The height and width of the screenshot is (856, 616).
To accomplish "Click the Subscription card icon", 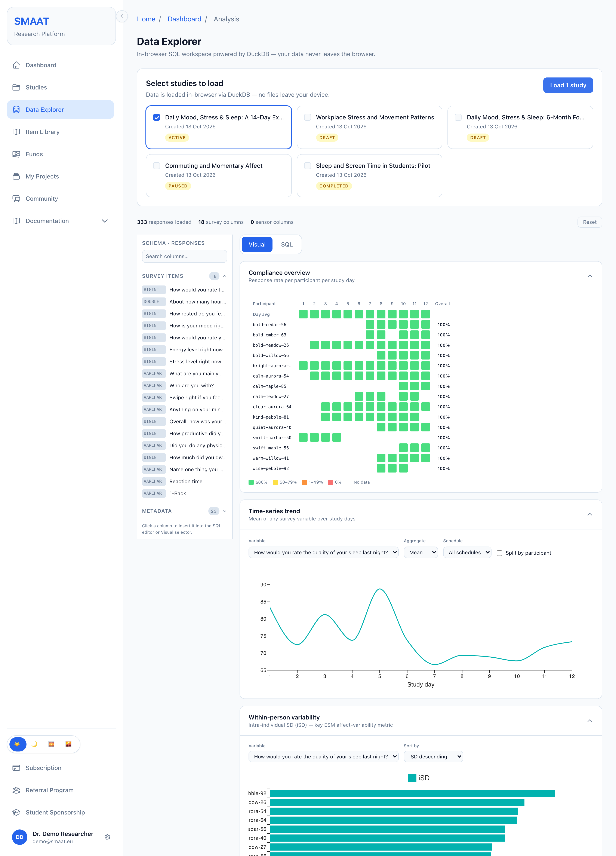I will tap(16, 768).
